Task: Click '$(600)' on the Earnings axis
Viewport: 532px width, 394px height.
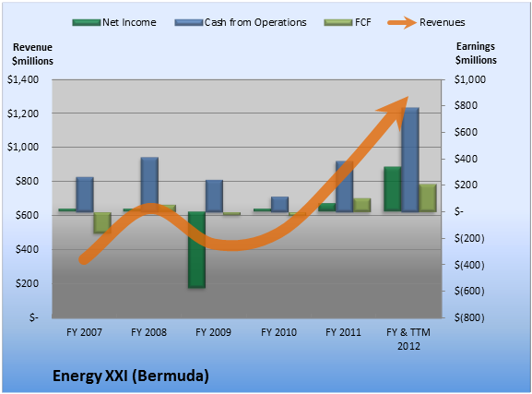Action: tap(469, 291)
